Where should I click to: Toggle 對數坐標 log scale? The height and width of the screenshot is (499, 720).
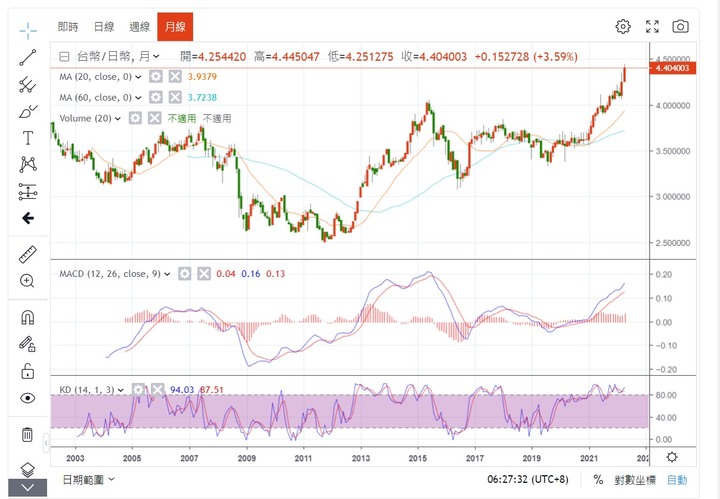point(635,480)
